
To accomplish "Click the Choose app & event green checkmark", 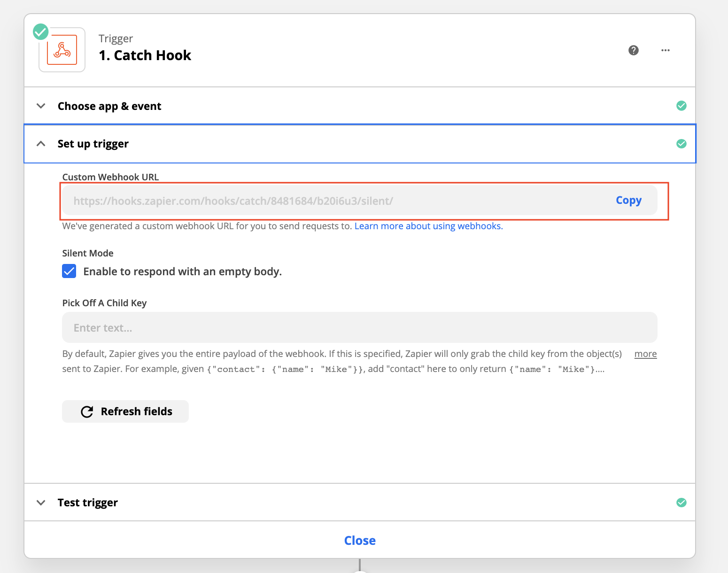I will (x=682, y=106).
